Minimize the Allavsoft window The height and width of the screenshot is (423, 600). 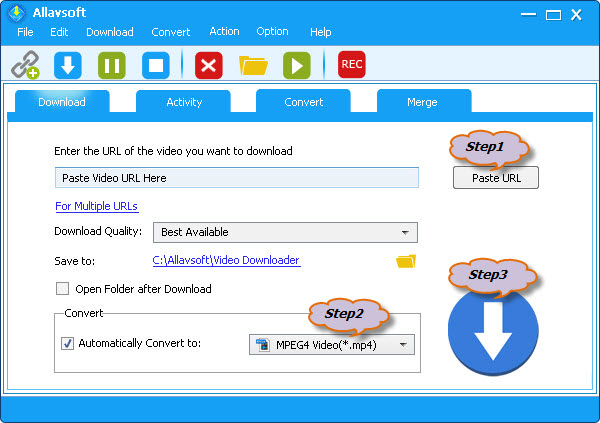click(528, 15)
